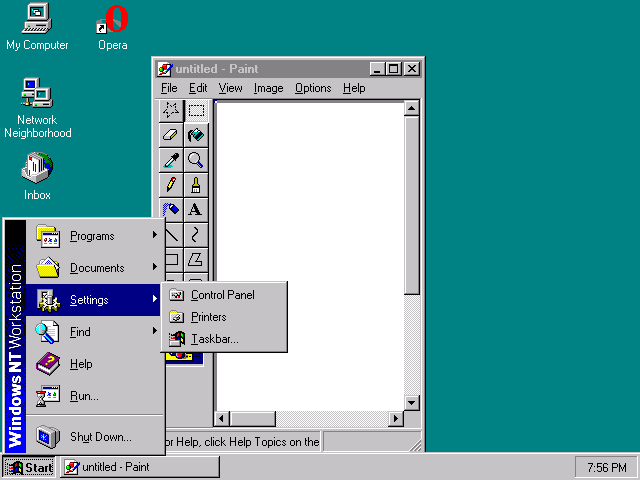Viewport: 640px width, 480px height.
Task: Click the horizontal scrollbar left arrow in Paint
Action: (222, 419)
